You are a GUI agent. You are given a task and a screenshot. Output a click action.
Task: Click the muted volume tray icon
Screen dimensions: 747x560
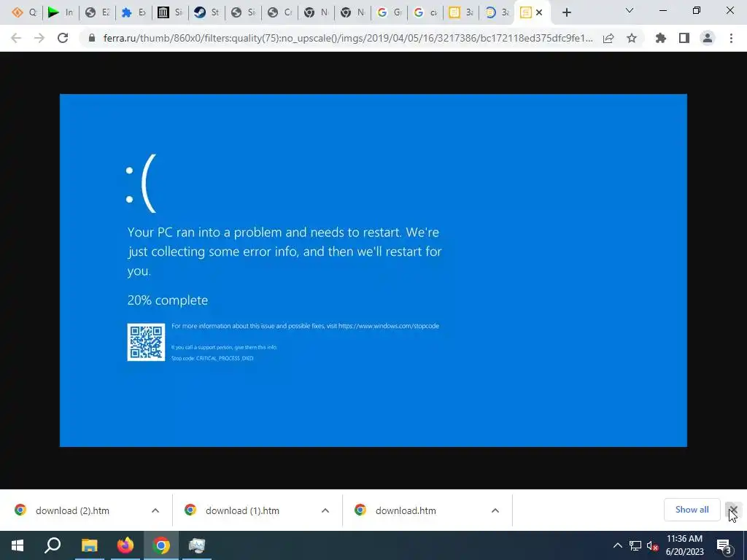(x=652, y=545)
